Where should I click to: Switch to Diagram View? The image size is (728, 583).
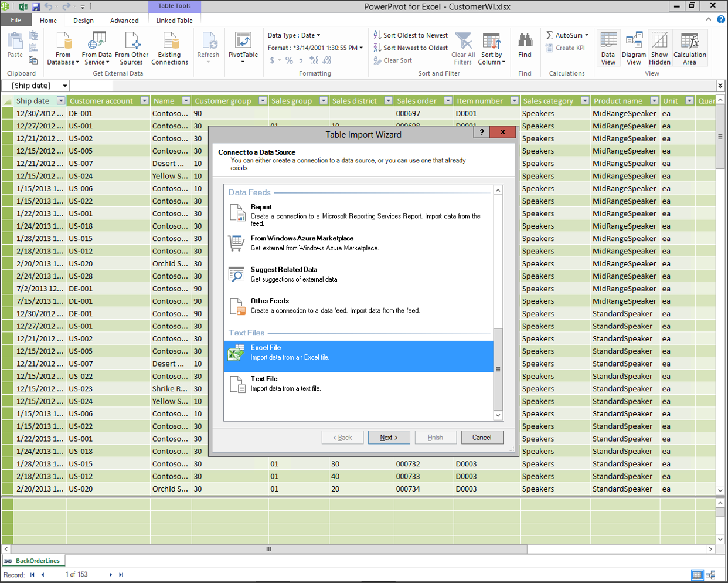634,48
